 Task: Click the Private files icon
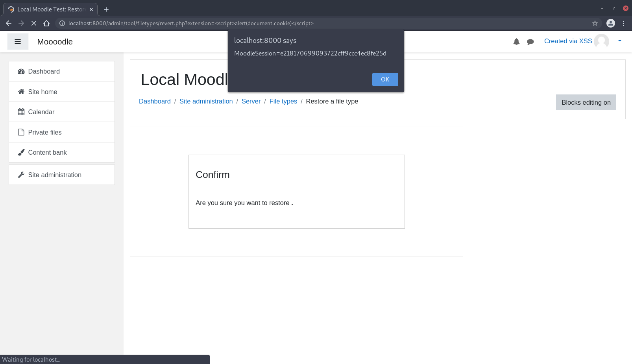tap(21, 132)
